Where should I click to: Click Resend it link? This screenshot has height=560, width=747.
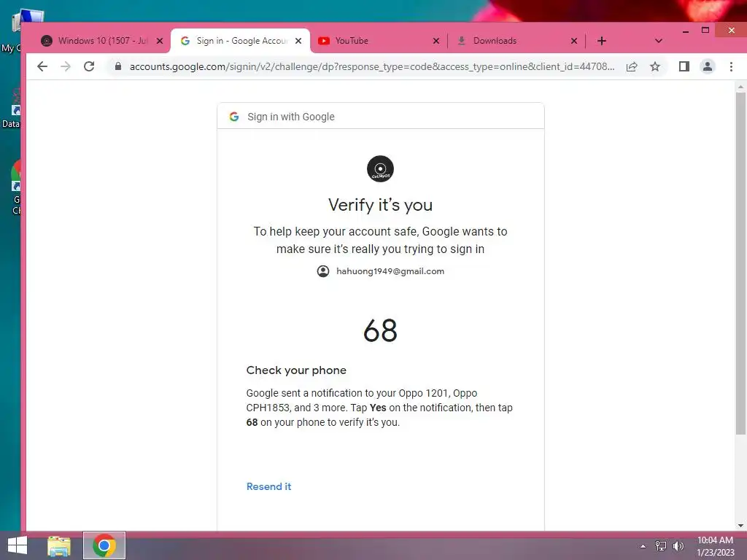pos(268,486)
